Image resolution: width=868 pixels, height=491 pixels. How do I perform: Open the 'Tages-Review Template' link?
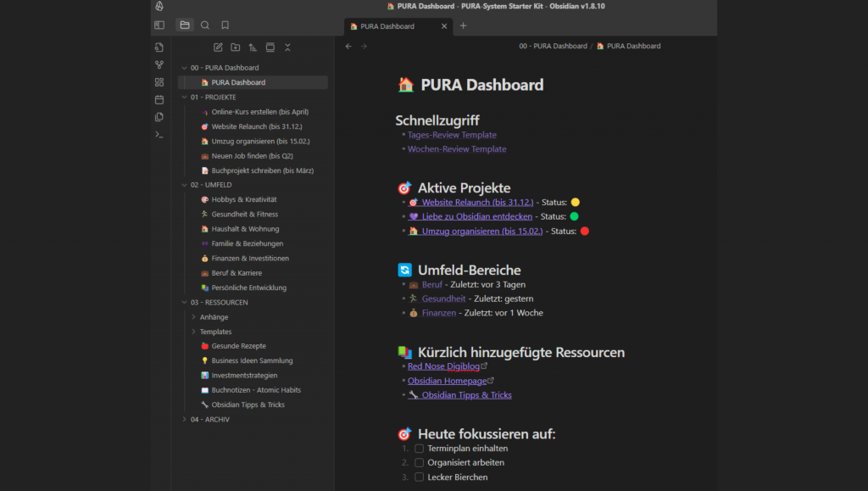(452, 135)
